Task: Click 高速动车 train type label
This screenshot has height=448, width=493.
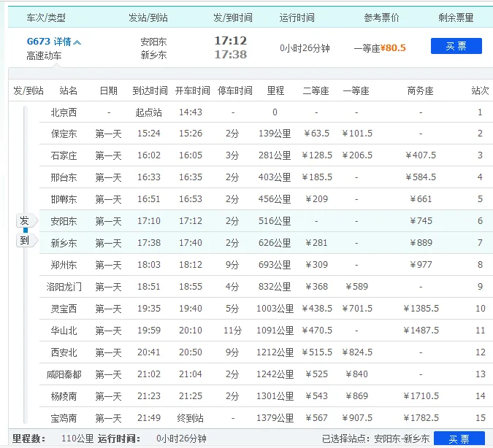Action: coord(44,56)
